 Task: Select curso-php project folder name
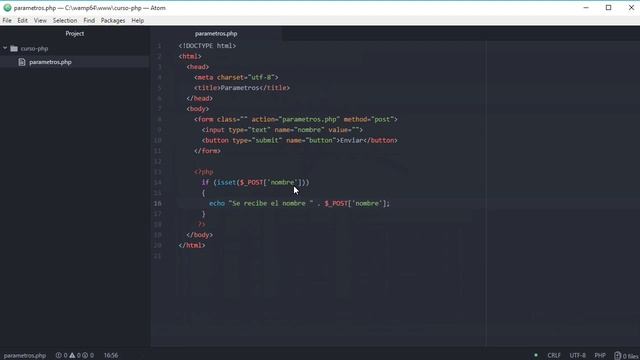(x=34, y=49)
